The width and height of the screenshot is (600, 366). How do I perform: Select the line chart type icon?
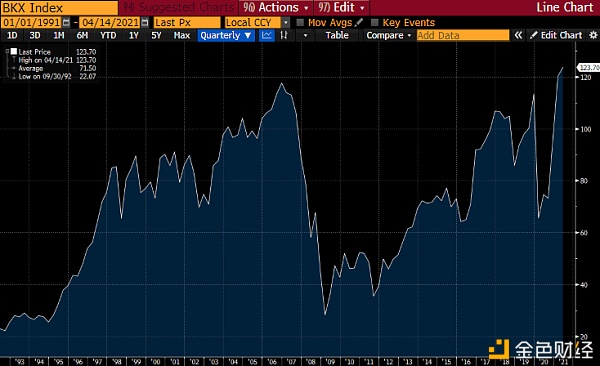[x=267, y=36]
